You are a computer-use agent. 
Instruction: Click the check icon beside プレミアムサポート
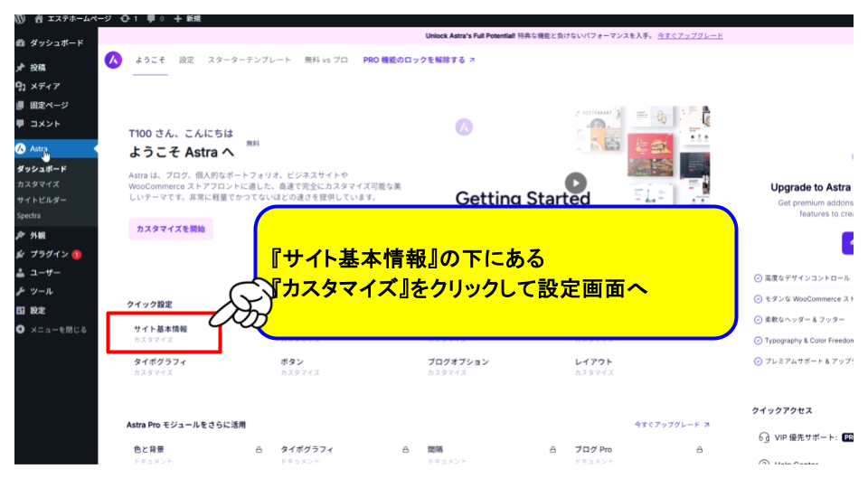[x=758, y=361]
